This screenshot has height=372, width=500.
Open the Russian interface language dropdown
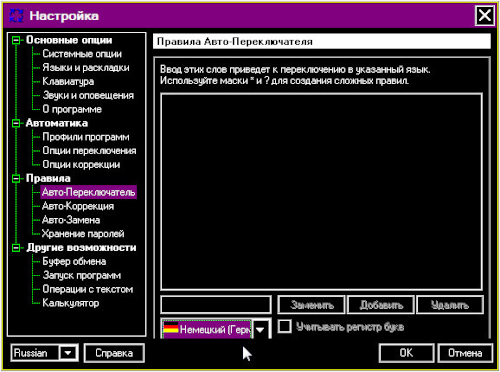point(68,353)
